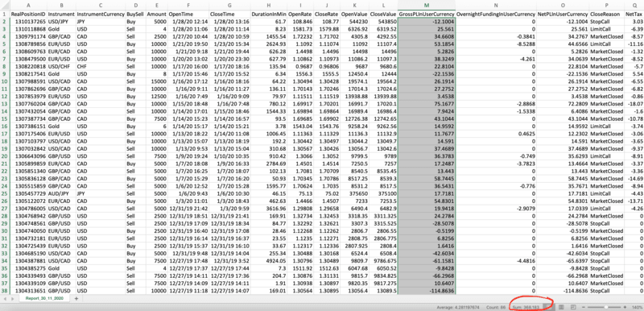644x311 pixels.
Task: Select row 1 header
Action: pos(5,14)
